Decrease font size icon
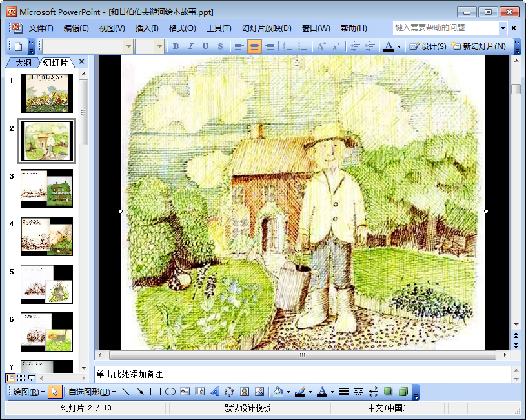The height and width of the screenshot is (420, 526). coord(336,46)
